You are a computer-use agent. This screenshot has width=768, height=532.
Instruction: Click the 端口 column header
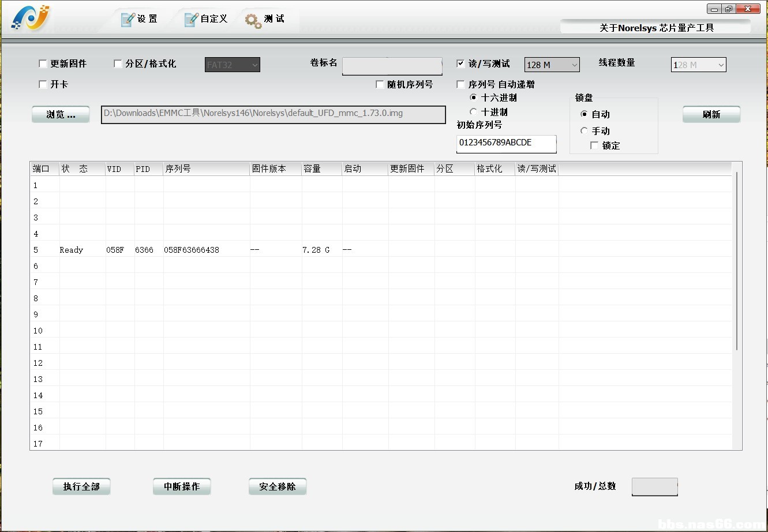coord(44,168)
